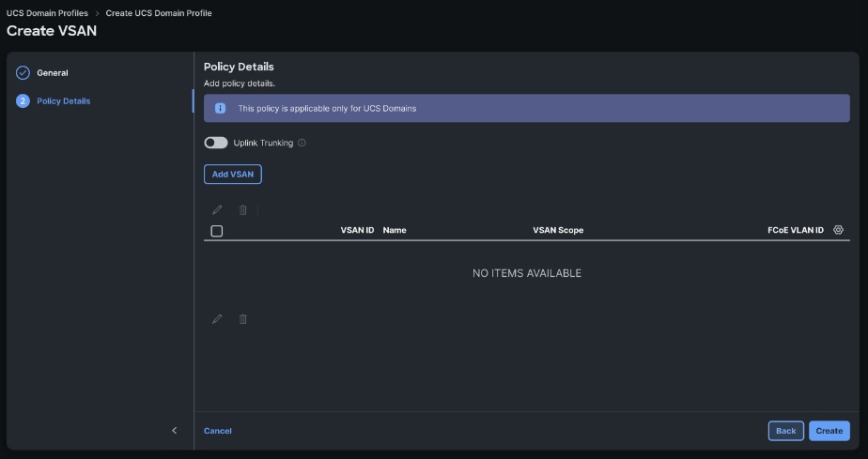Image resolution: width=868 pixels, height=459 pixels.
Task: Click the edit pencil icon below the VSAN table
Action: (x=217, y=319)
